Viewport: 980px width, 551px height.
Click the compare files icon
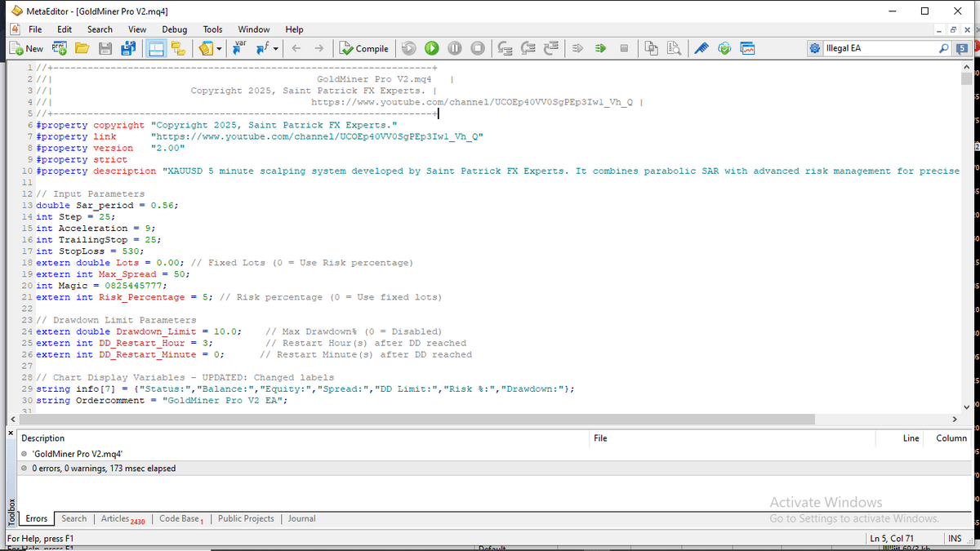pos(651,48)
